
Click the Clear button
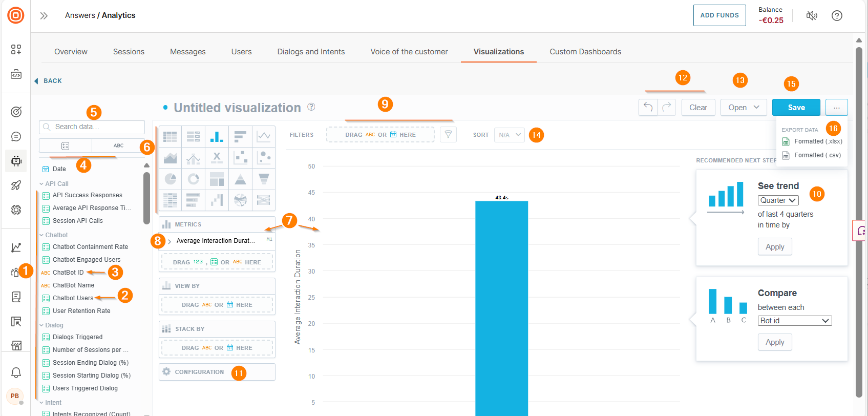(x=698, y=108)
